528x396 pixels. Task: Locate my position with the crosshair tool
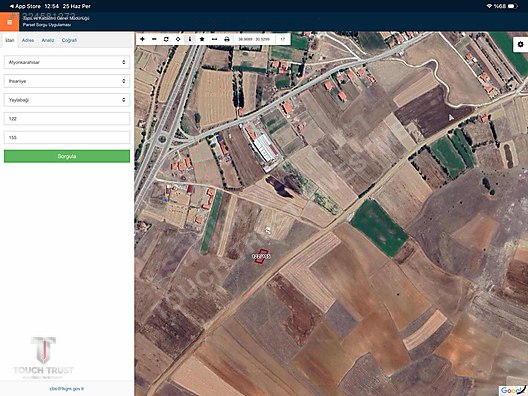pyautogui.click(x=178, y=39)
